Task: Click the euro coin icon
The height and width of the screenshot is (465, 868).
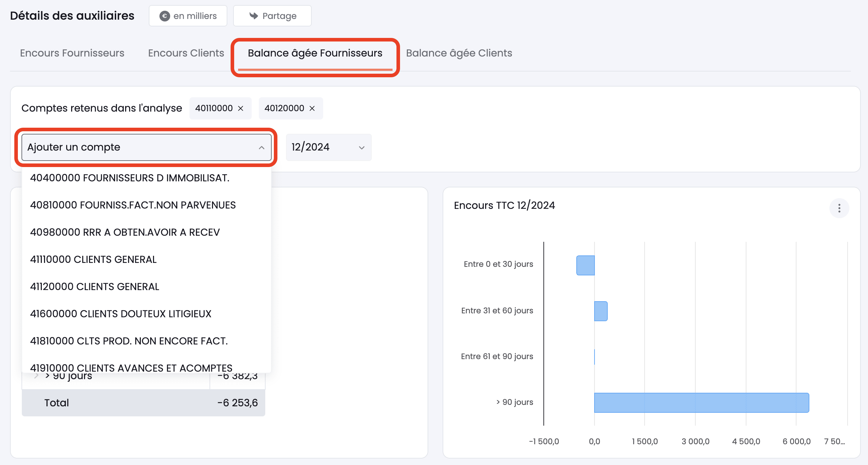Action: (x=164, y=16)
